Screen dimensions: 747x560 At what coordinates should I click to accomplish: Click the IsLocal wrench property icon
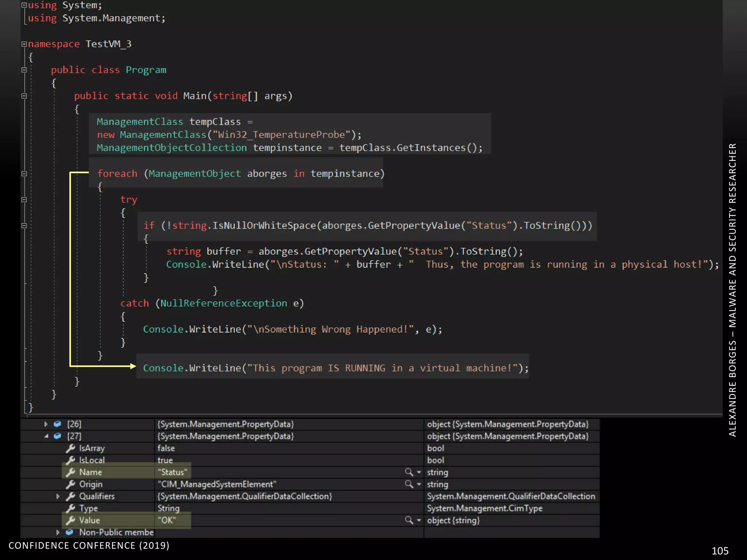[x=70, y=460]
